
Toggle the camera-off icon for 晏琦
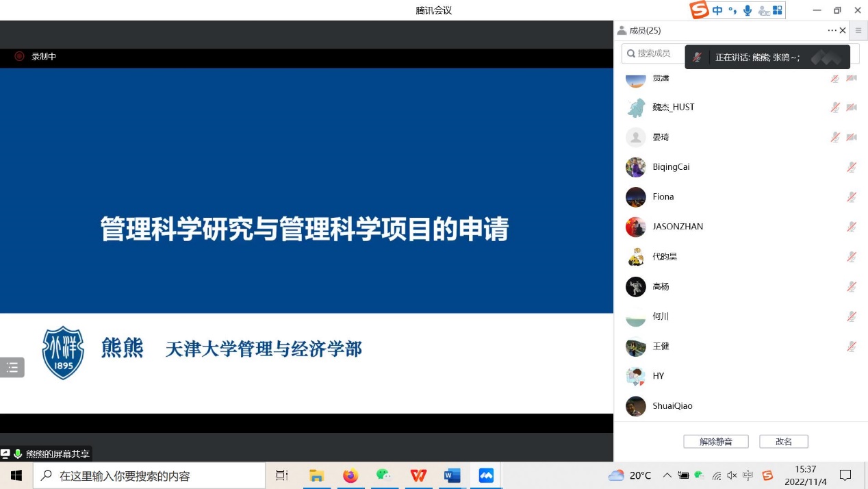(852, 138)
